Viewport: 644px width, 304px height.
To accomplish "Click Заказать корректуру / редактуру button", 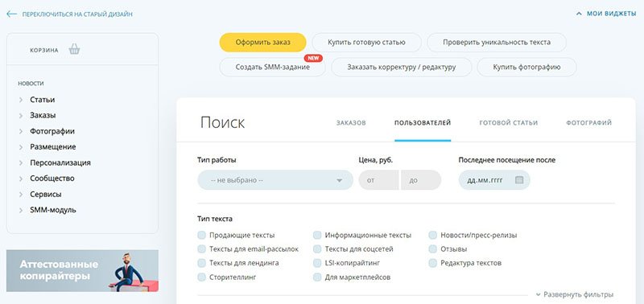I will tap(402, 67).
